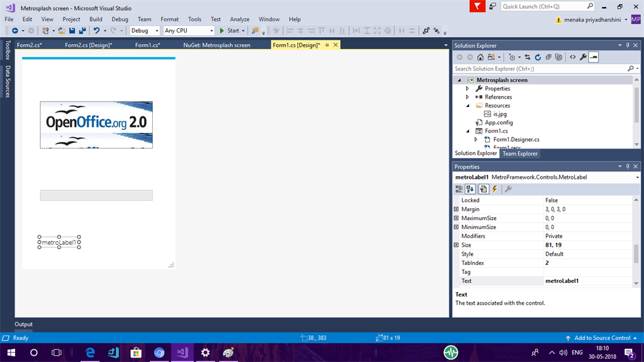
Task: Switch to the Form1.cs code tab
Action: pyautogui.click(x=147, y=45)
